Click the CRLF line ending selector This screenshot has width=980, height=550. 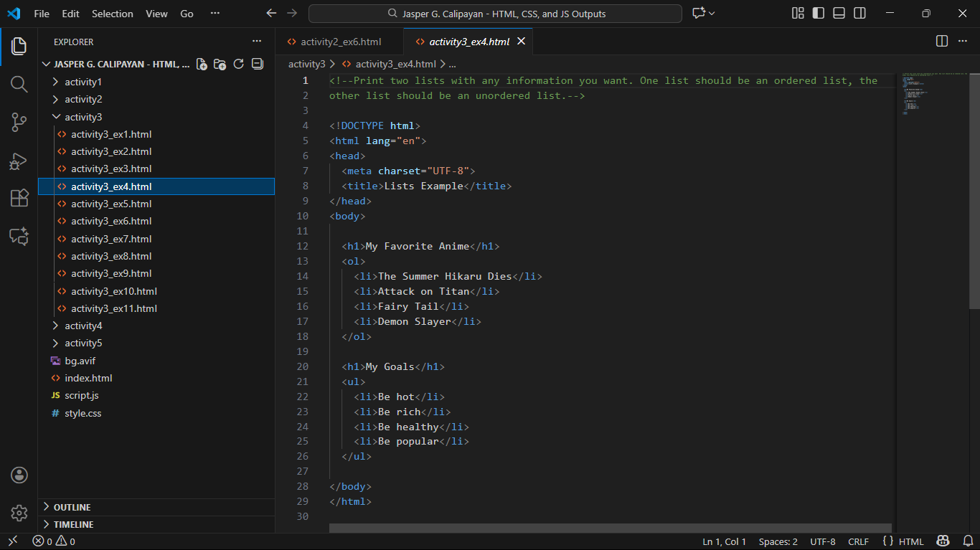point(858,541)
